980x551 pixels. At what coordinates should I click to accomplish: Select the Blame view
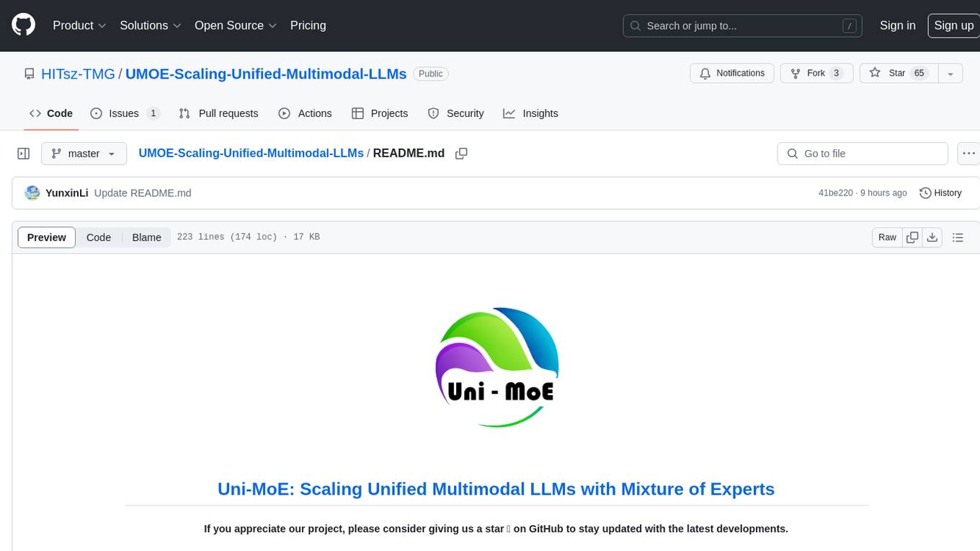(146, 237)
